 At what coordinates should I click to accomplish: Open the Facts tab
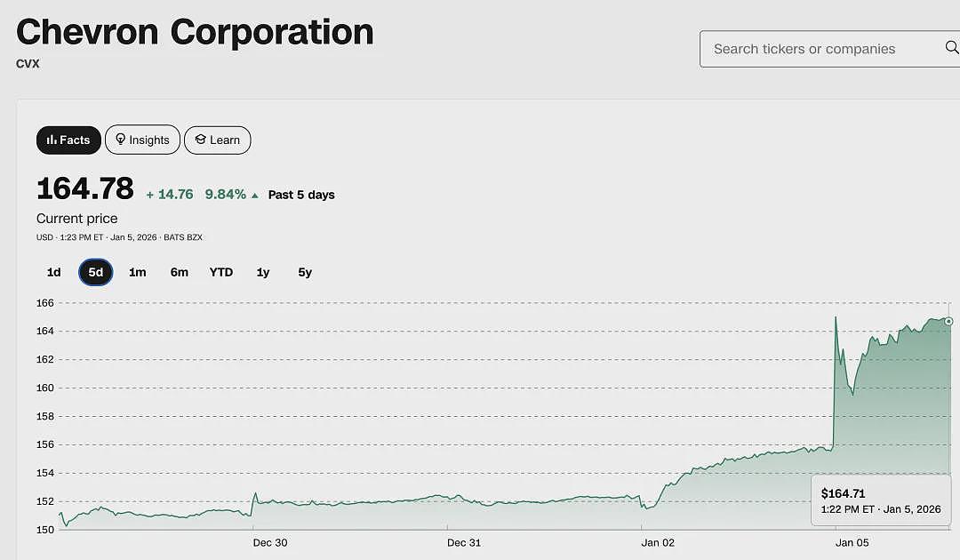coord(68,140)
